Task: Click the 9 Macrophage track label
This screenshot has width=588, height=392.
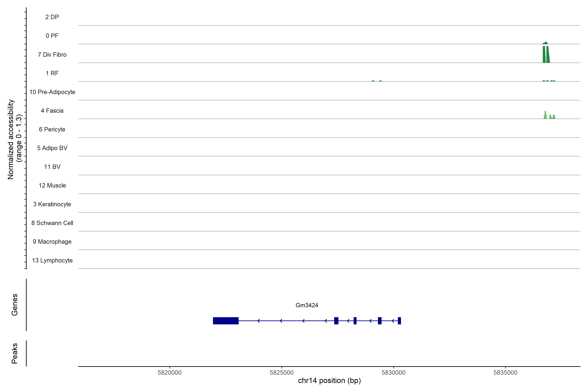Action: pos(52,242)
